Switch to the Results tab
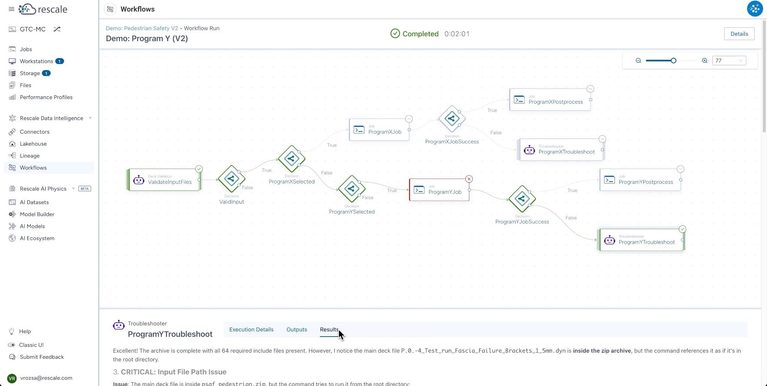This screenshot has width=767, height=386. [x=329, y=329]
